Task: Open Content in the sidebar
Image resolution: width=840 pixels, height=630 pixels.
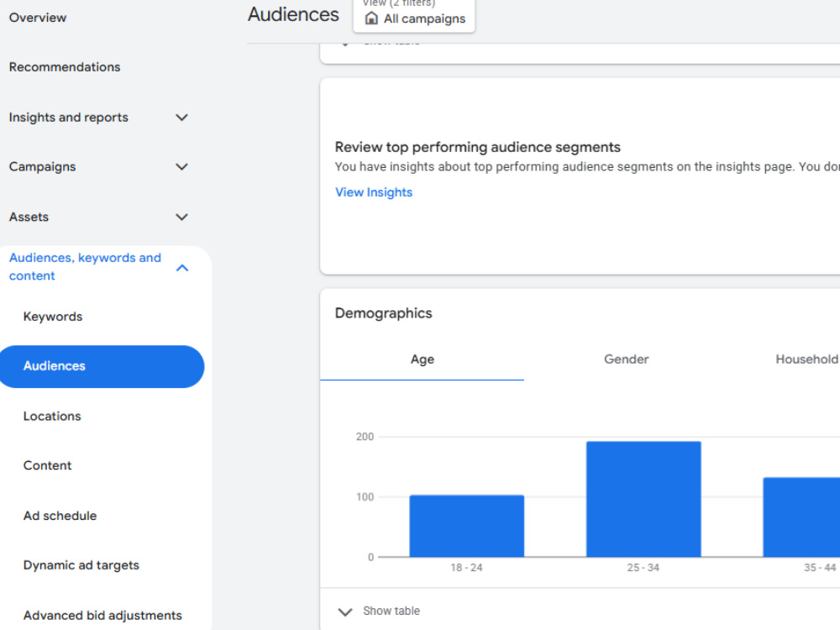Action: [47, 465]
